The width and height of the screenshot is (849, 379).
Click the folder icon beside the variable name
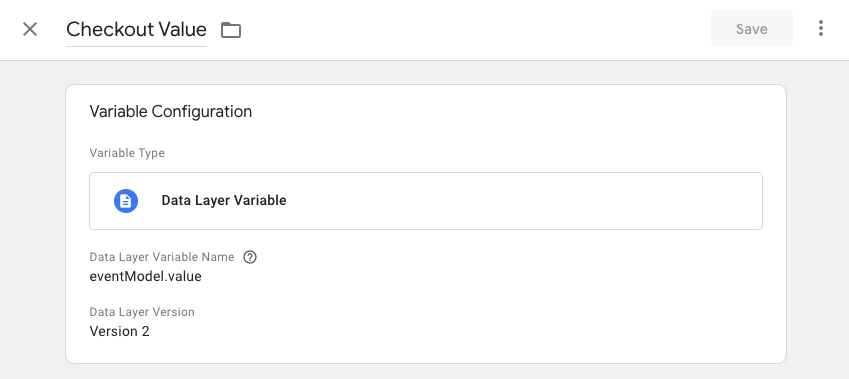231,30
